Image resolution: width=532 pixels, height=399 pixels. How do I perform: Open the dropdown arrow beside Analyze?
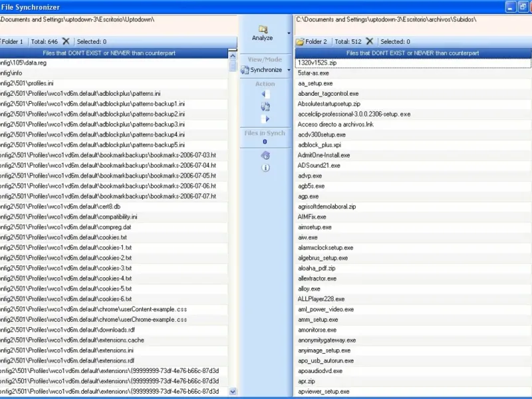click(x=289, y=33)
